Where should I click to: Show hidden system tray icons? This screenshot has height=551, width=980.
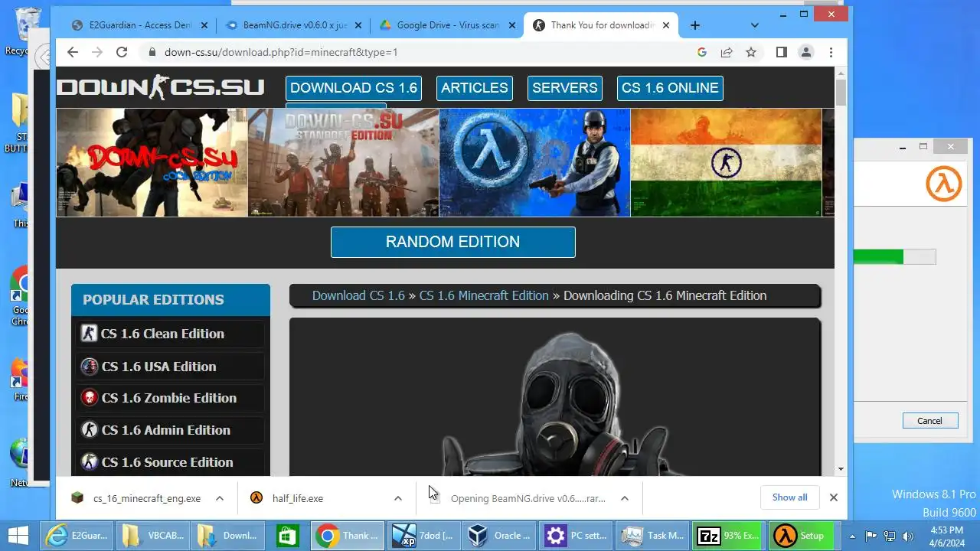(851, 536)
